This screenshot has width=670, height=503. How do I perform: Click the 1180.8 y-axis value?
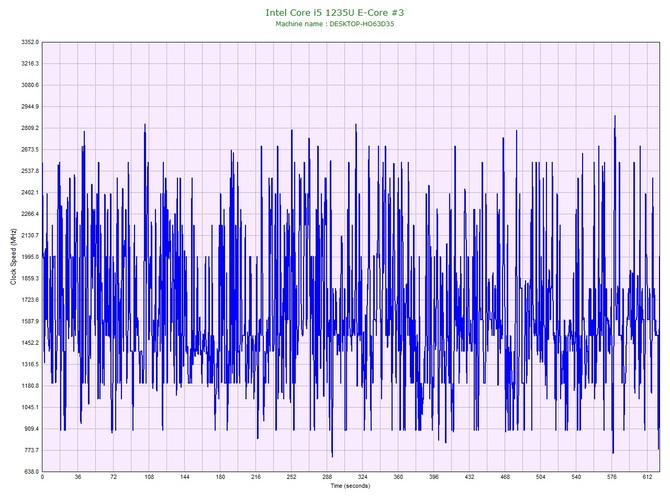point(30,386)
